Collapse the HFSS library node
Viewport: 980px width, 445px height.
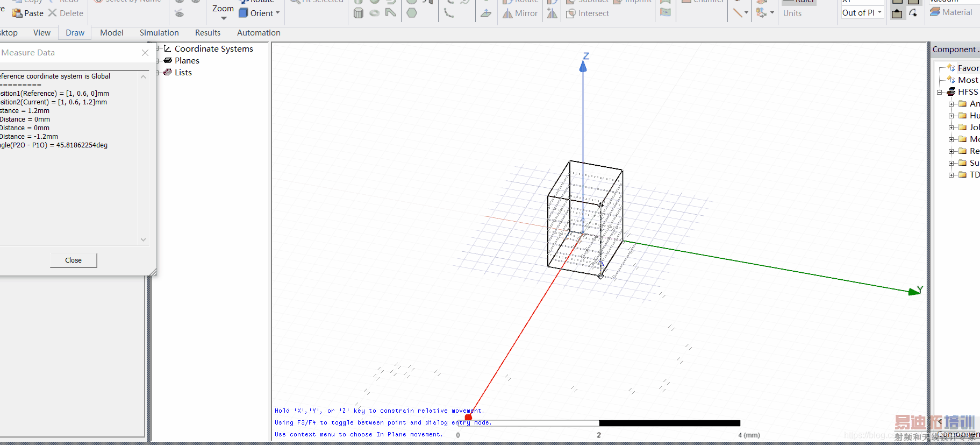coord(940,92)
